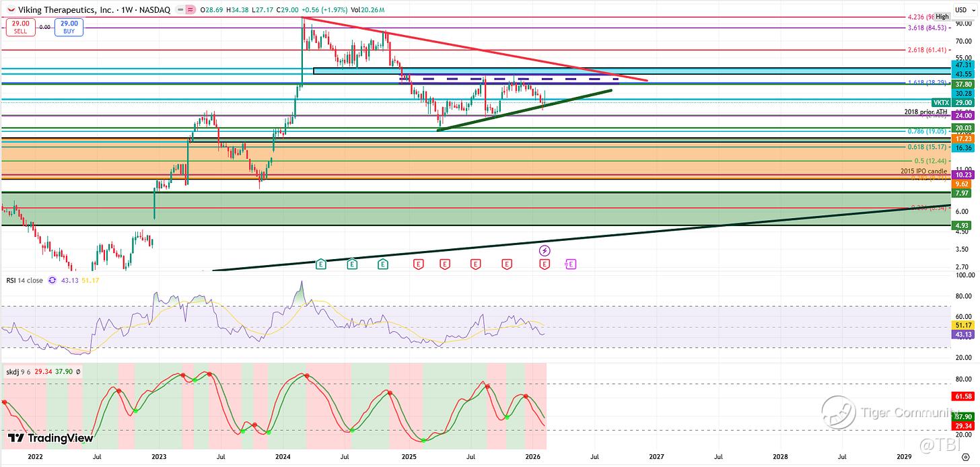The width and height of the screenshot is (980, 467).
Task: Click the 2018 prior ATH text label
Action: (925, 112)
